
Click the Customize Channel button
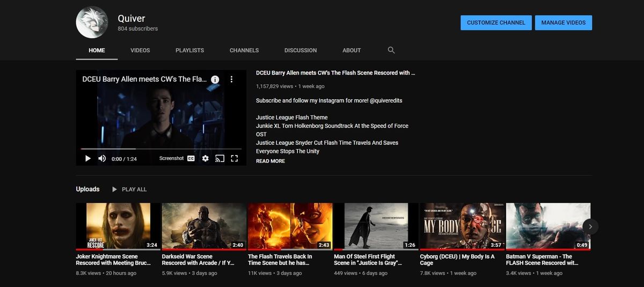pos(496,23)
